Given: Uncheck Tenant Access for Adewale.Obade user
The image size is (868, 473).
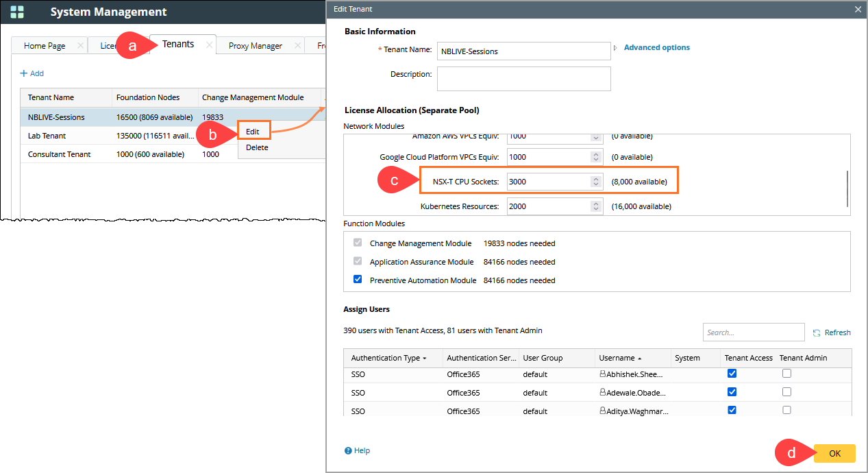Looking at the screenshot, I should click(x=732, y=392).
